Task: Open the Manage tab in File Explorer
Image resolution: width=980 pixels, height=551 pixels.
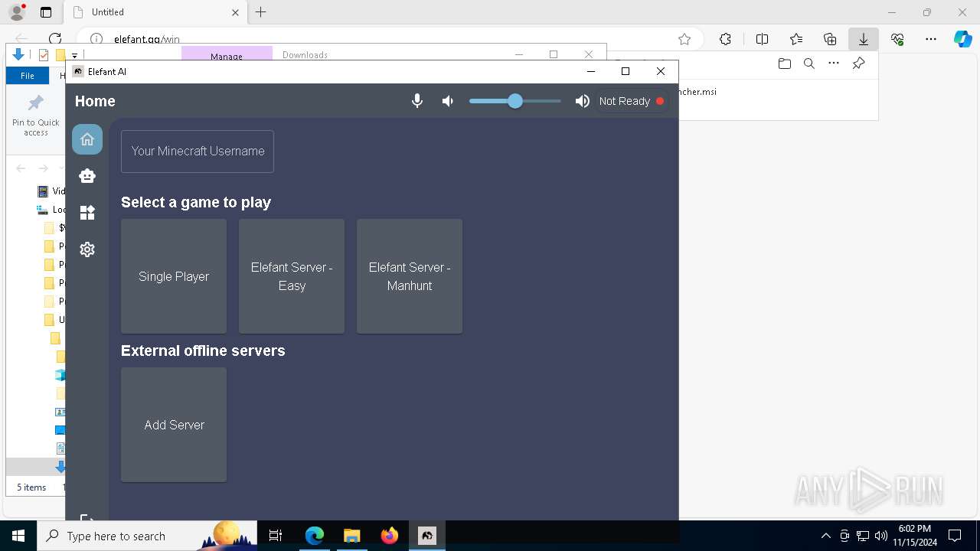Action: pos(227,56)
